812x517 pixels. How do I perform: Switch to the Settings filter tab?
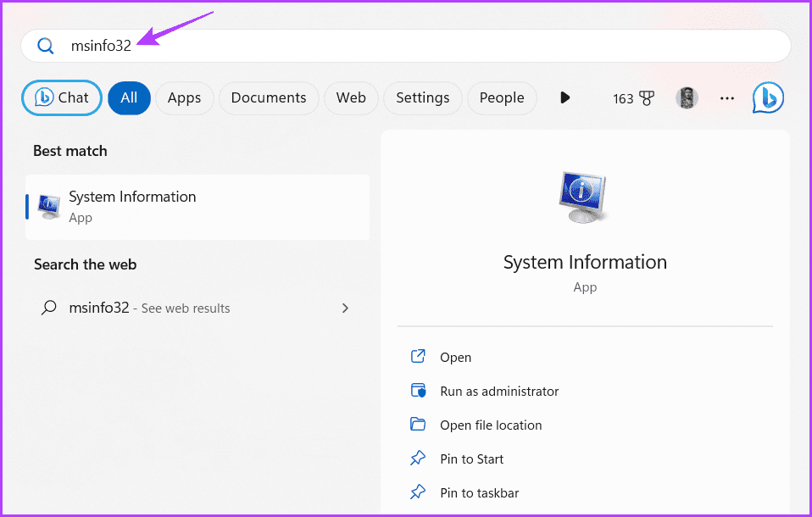point(423,98)
